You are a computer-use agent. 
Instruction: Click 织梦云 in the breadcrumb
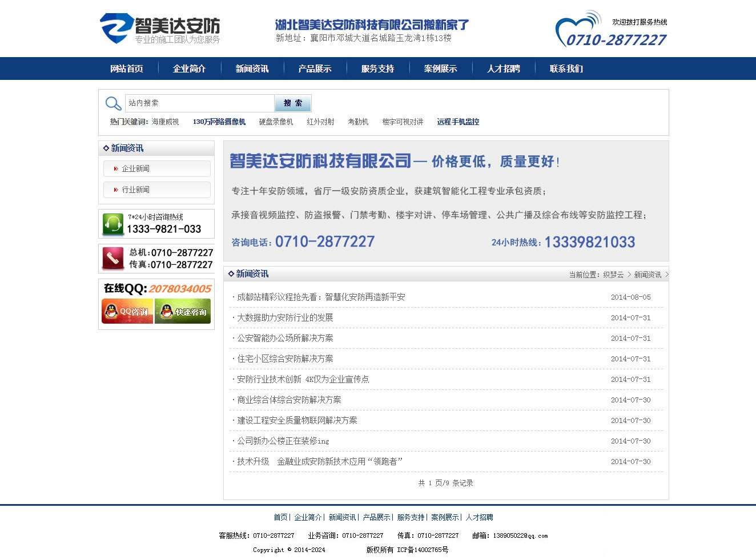613,275
